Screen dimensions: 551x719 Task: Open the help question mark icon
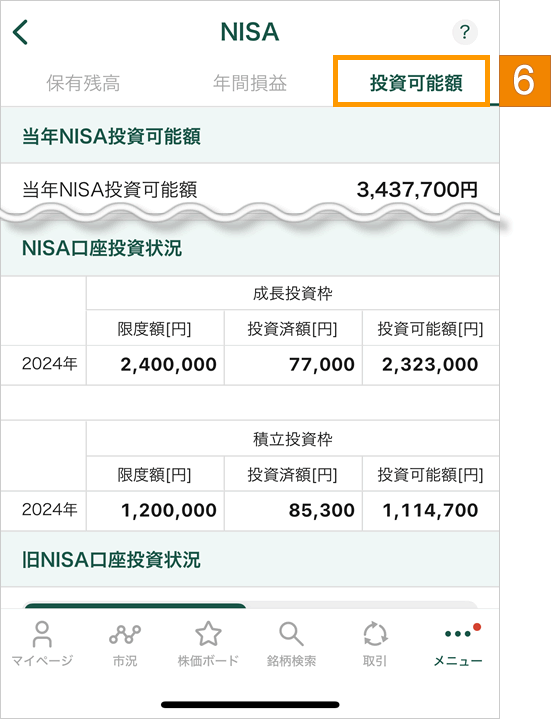tap(465, 32)
